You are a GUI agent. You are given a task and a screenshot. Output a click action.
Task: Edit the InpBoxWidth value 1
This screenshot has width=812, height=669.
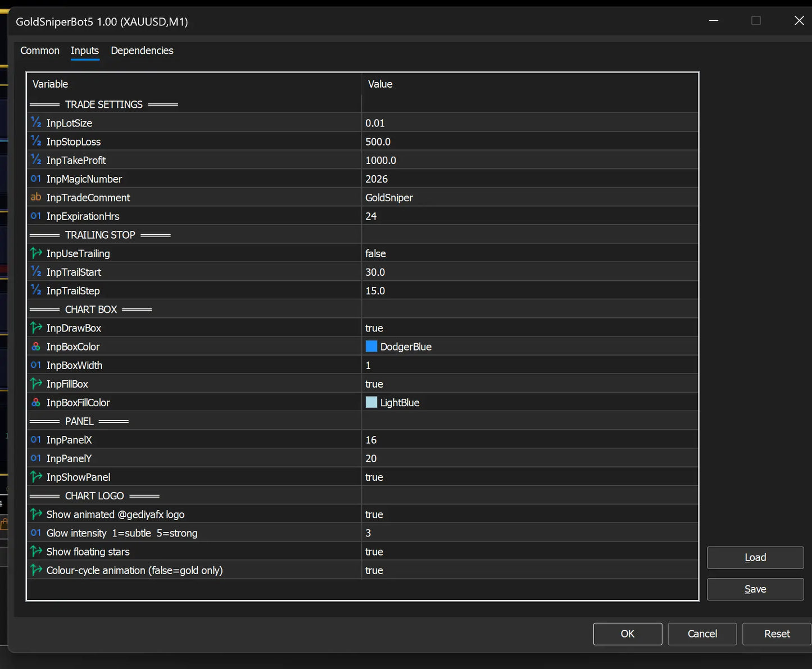[x=530, y=365]
